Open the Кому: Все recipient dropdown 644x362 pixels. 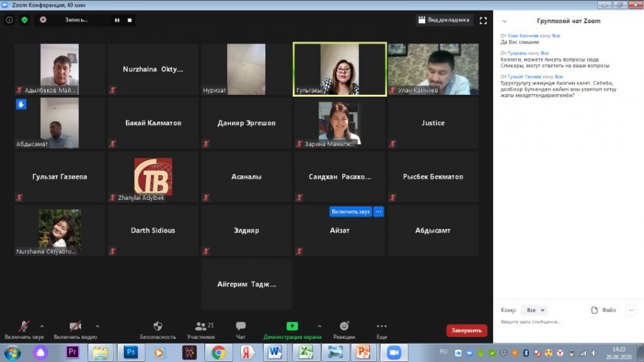click(535, 310)
